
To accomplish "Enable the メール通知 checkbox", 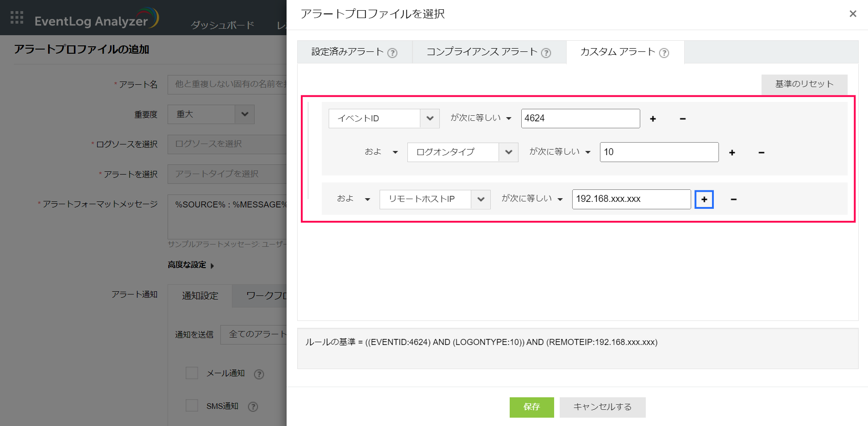I will [x=192, y=373].
